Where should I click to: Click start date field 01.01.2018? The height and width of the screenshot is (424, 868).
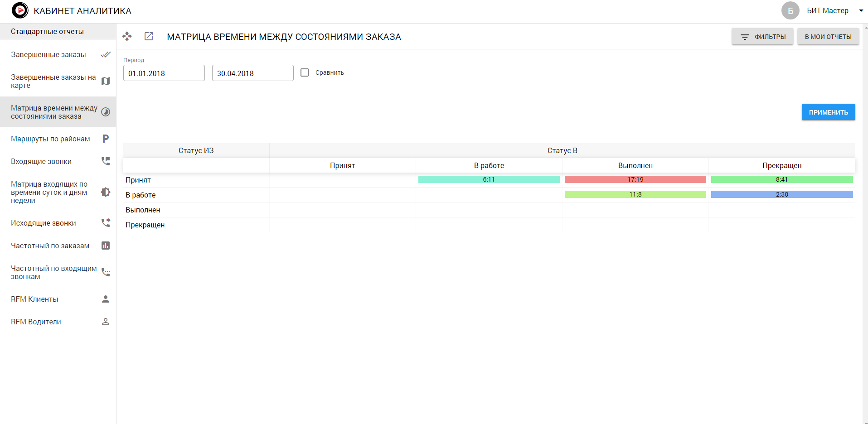164,73
